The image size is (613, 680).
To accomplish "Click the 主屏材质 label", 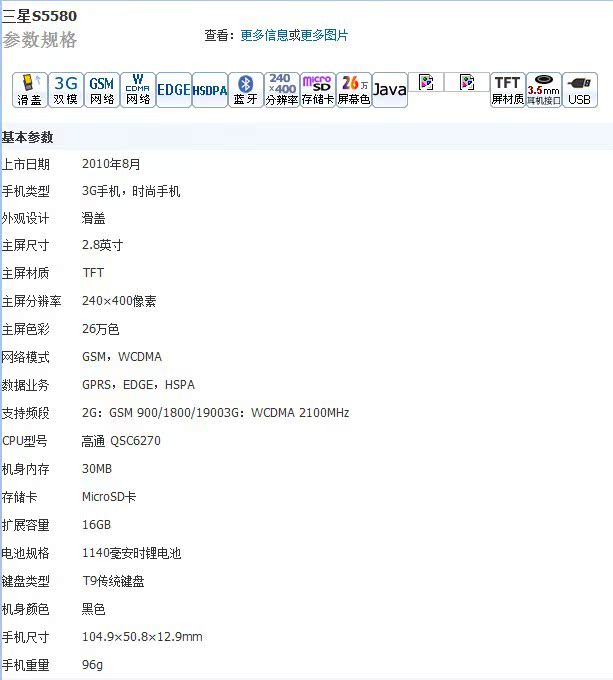I will pos(26,273).
